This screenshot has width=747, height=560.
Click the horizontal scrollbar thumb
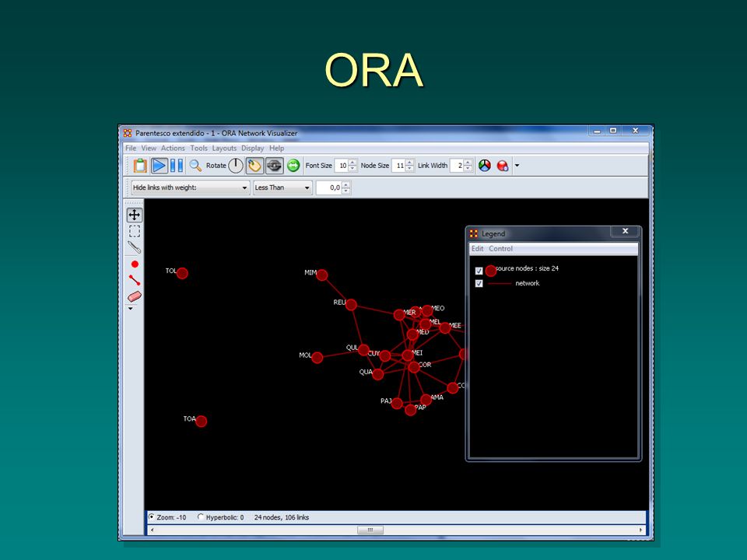(x=370, y=530)
